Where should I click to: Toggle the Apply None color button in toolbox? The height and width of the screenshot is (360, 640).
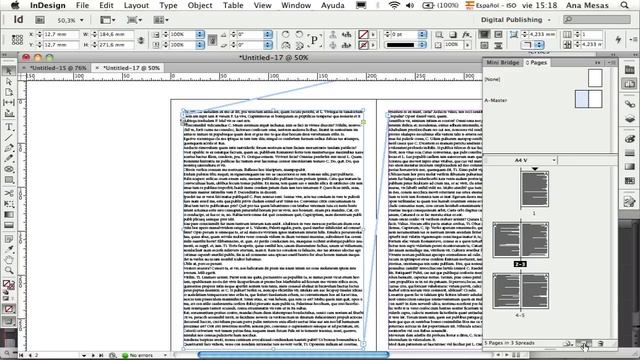9,309
